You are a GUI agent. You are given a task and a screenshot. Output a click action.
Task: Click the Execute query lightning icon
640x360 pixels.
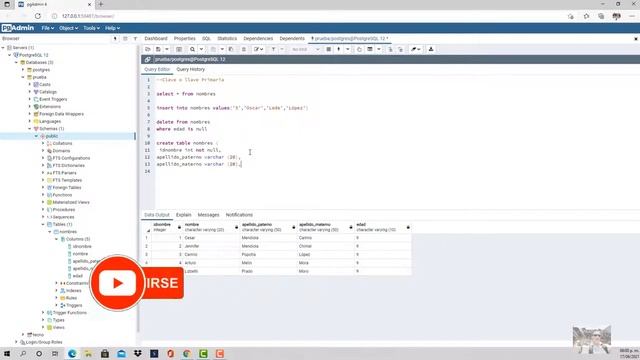click(338, 49)
